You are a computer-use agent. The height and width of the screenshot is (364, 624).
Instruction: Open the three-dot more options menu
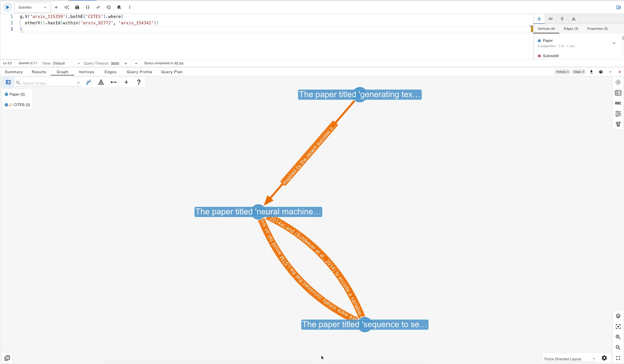click(130, 7)
